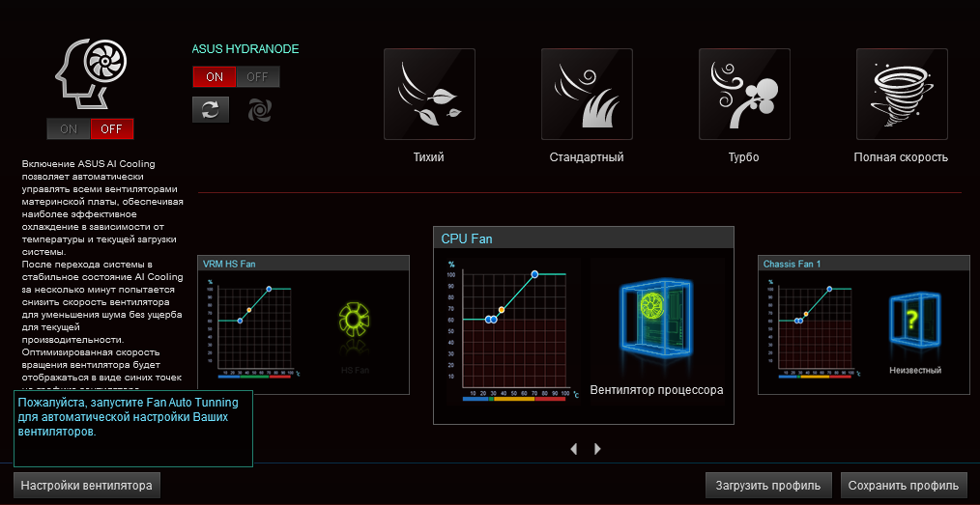980x505 pixels.
Task: Click the VRM HS Fan curve graph
Action: [x=254, y=329]
